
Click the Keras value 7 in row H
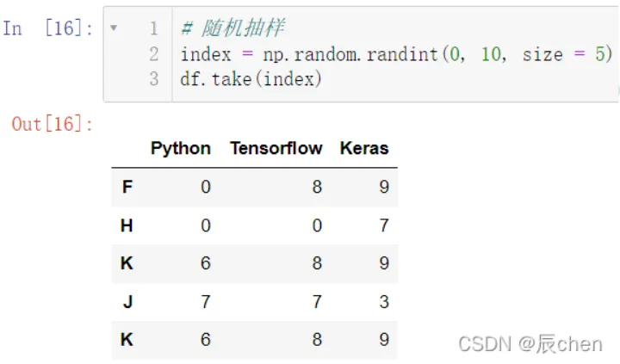[384, 225]
